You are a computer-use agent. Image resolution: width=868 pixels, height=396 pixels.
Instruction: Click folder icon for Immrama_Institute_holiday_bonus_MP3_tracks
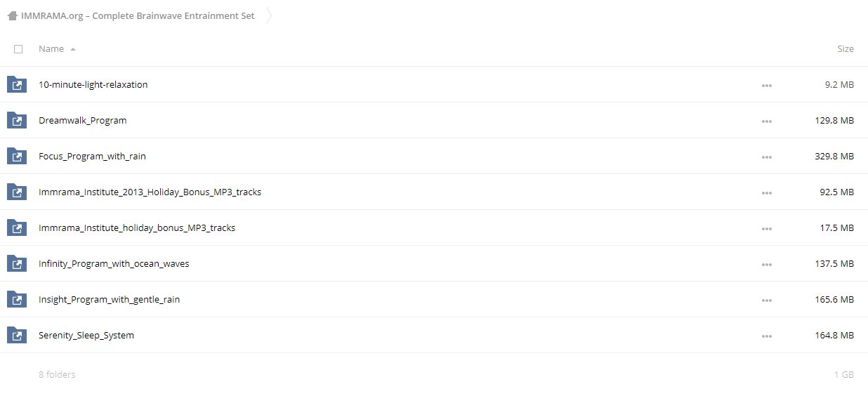[x=17, y=228]
